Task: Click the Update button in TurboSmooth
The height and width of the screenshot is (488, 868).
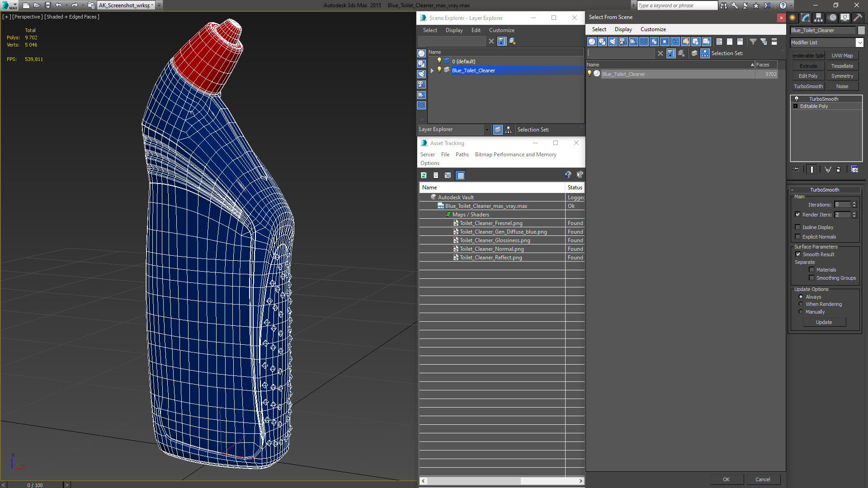Action: pyautogui.click(x=824, y=322)
